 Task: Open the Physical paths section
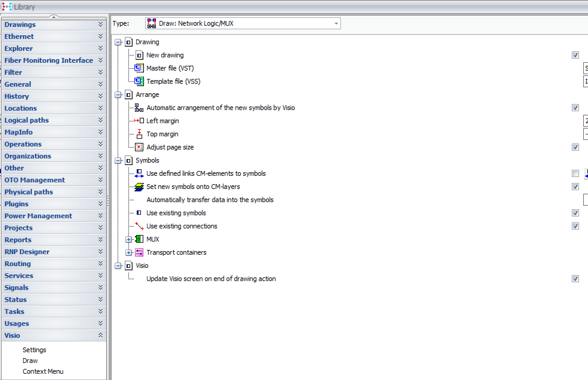click(x=54, y=192)
